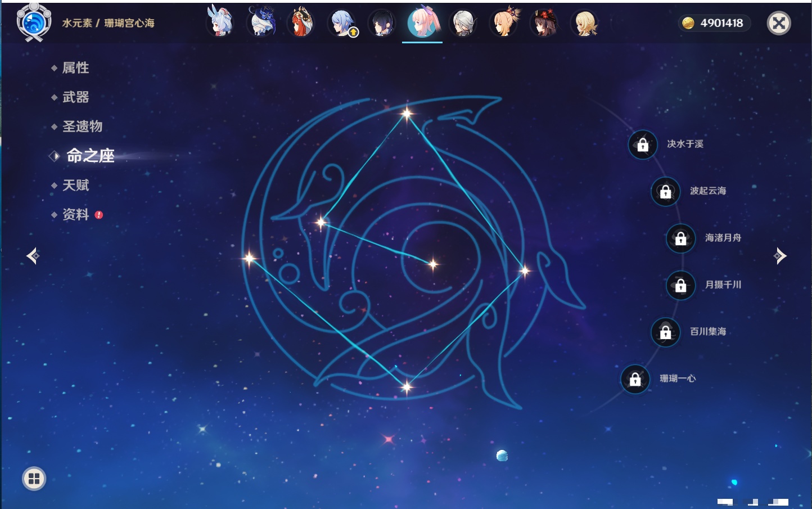
Task: Select the avatar with the yellow upgrade arrow
Action: click(x=342, y=23)
